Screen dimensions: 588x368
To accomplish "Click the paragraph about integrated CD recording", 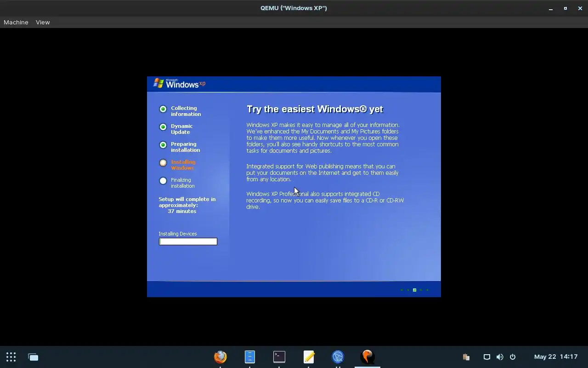I will [x=325, y=201].
